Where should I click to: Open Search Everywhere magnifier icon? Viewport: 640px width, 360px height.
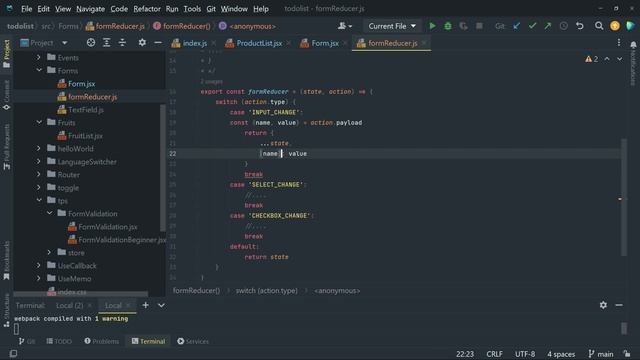[599, 26]
